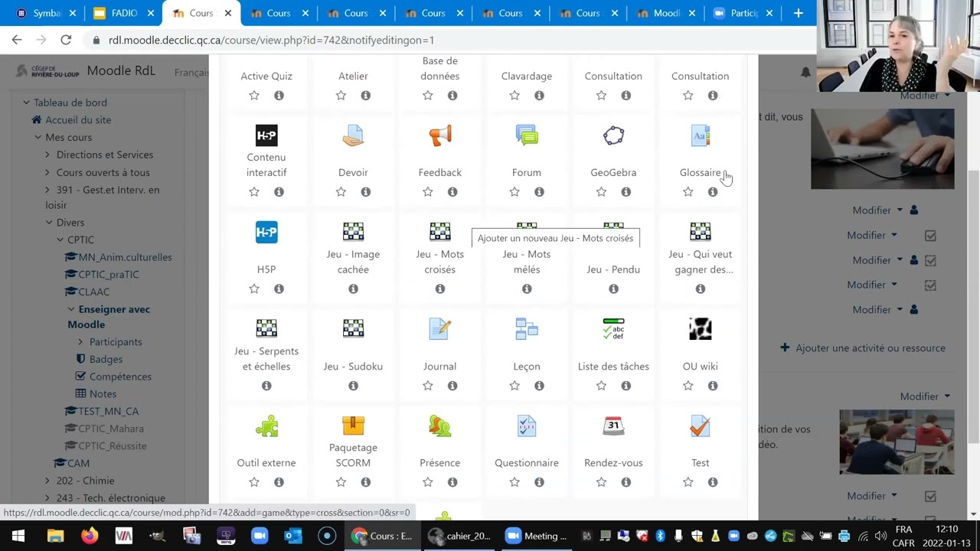
Task: Pick the blue H5P activity icon
Action: 266,232
